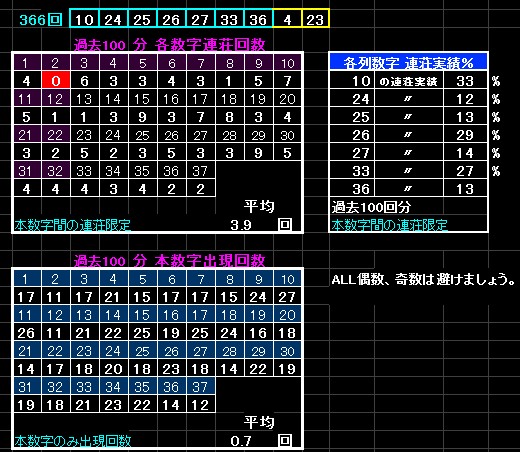Click the red highlighted 0 cell
Screen dimensions: 520x452
coord(56,80)
